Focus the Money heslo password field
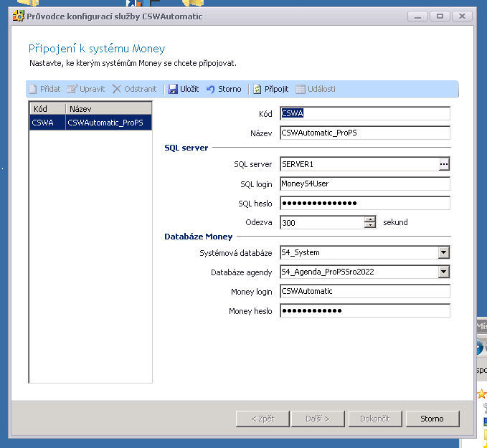 click(x=364, y=310)
